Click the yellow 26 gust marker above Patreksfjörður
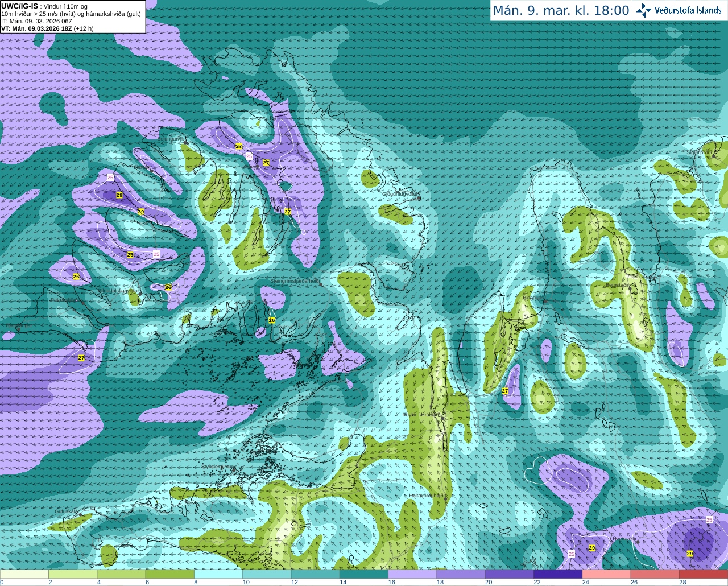The width and height of the screenshot is (728, 586). [x=76, y=277]
